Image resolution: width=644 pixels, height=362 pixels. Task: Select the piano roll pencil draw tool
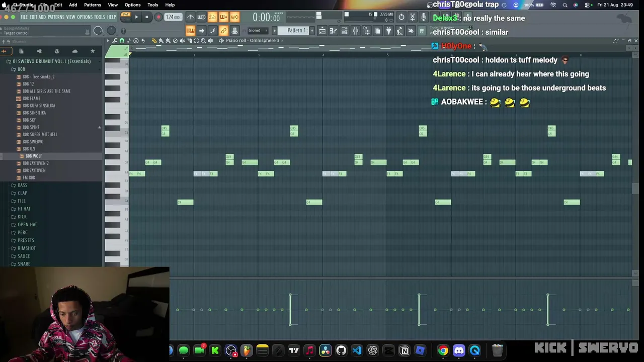pos(154,41)
